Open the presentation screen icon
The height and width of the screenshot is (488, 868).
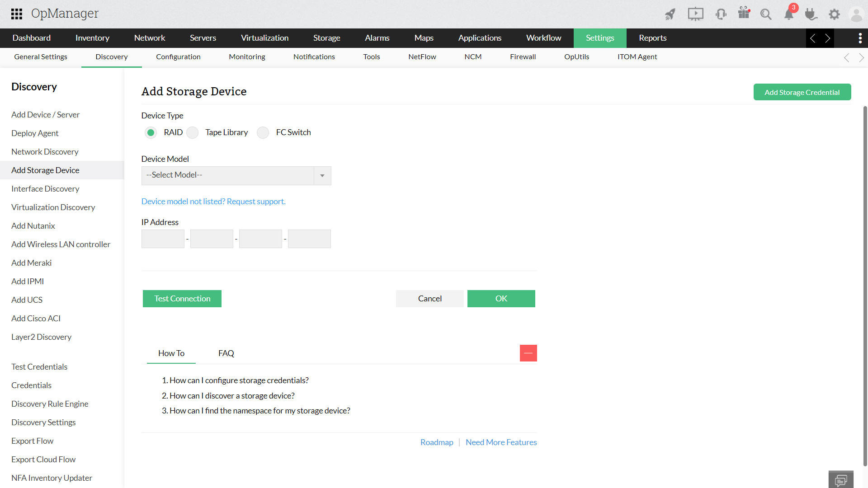(x=695, y=14)
